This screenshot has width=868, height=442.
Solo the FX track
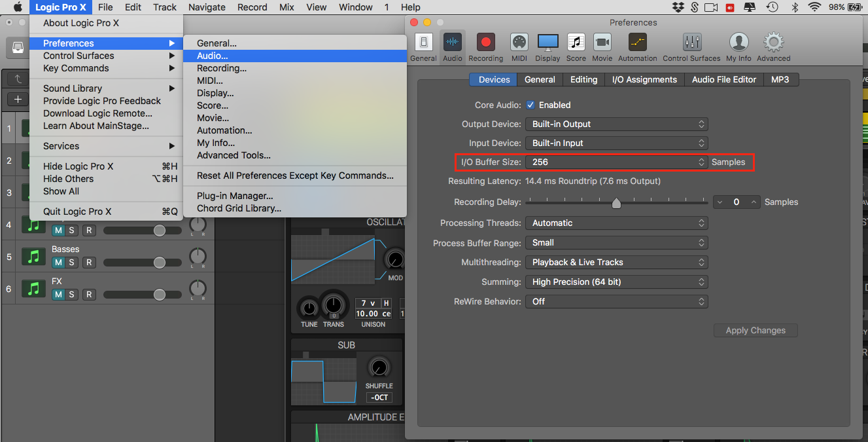coord(71,295)
